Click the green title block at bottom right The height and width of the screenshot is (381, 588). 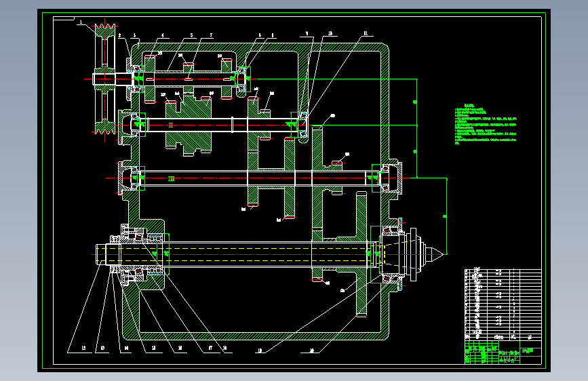503,353
